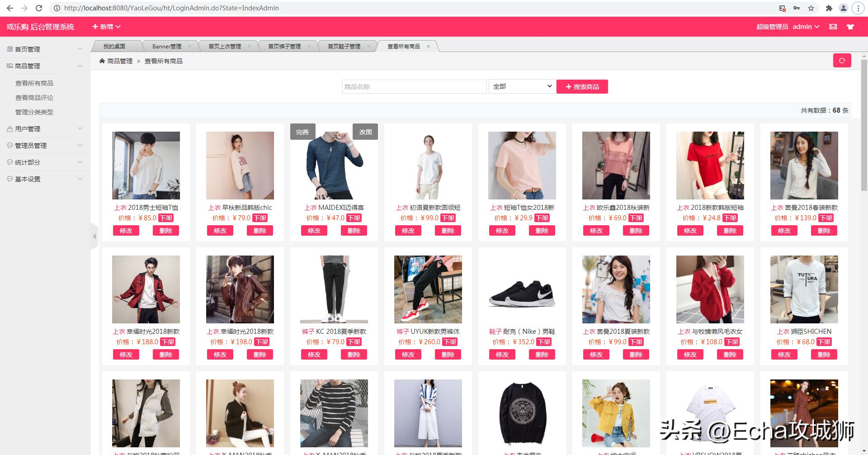Click the 搜索商品 search button
Image resolution: width=868 pixels, height=455 pixels.
582,86
